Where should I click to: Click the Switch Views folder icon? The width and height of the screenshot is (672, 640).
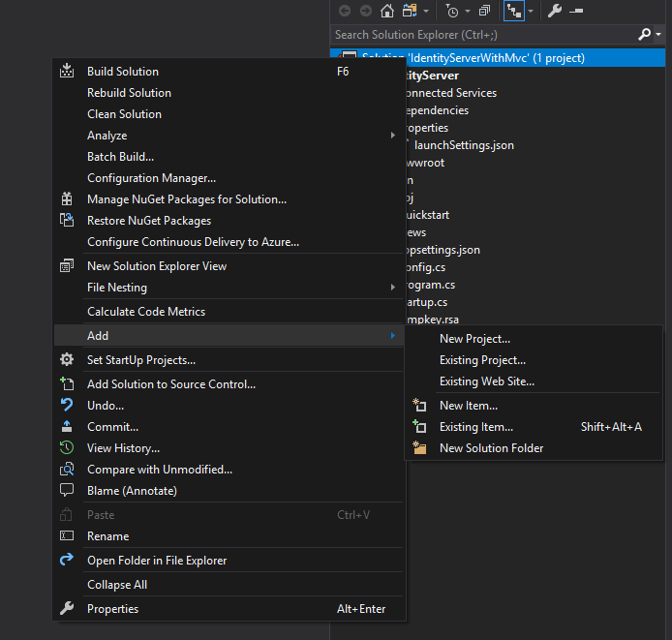pos(410,11)
